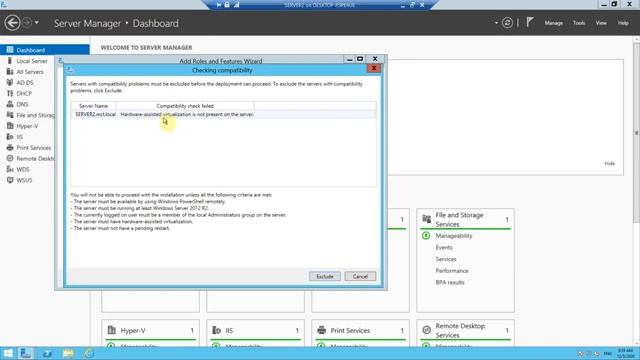
Task: Click the Hyper-V tile header
Action: point(150,330)
